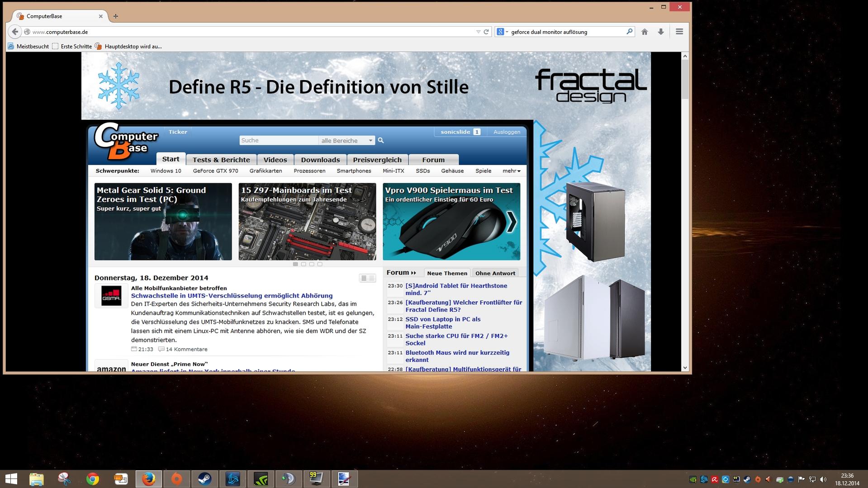868x488 pixels.
Task: Select the second carousel page indicator
Action: coord(304,264)
